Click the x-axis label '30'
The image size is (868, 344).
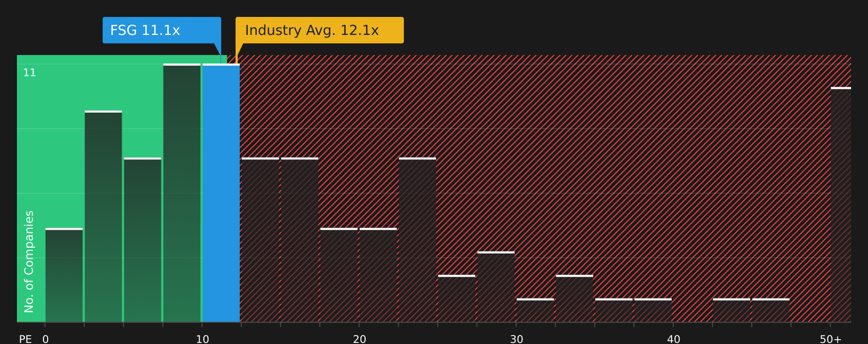click(x=517, y=339)
